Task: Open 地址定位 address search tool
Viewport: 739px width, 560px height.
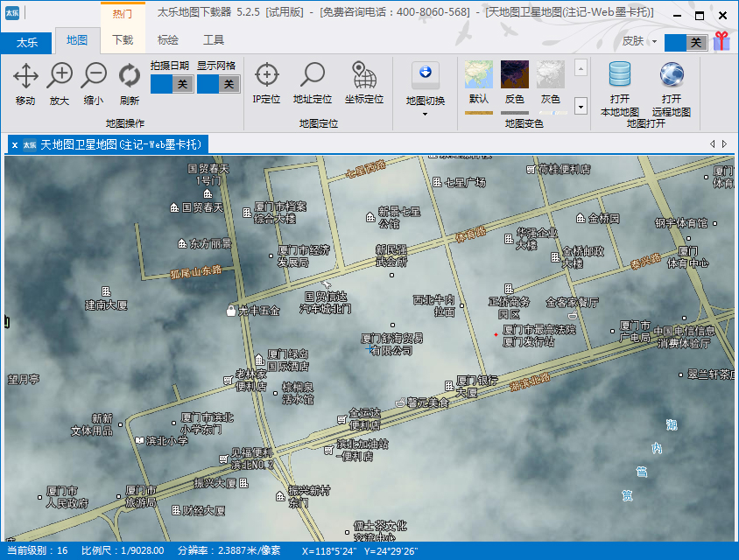Action: pos(313,83)
